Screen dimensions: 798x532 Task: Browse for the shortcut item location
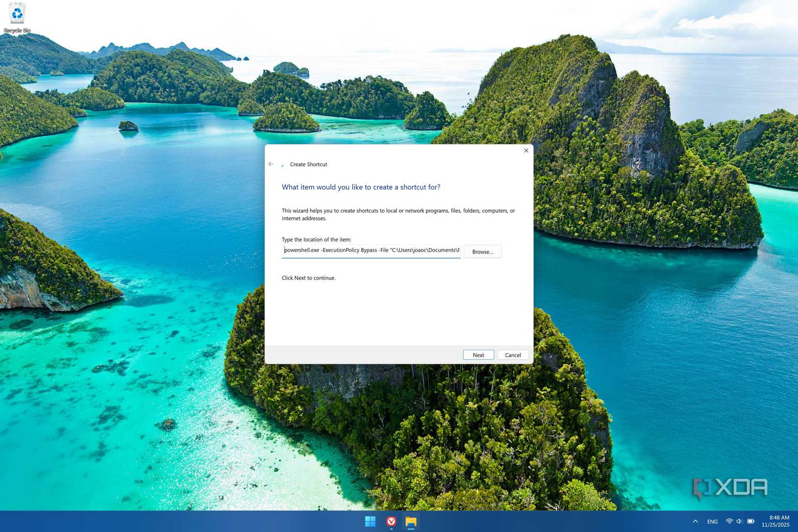(482, 251)
